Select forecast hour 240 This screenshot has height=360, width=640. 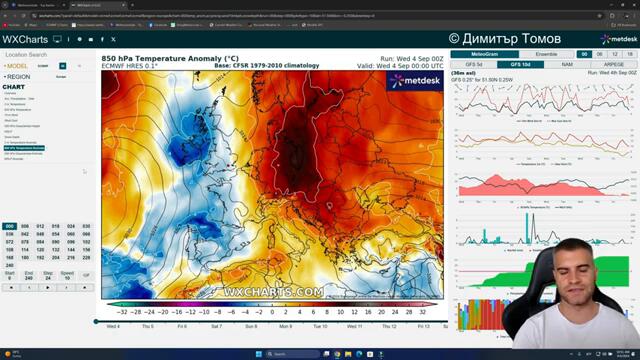click(x=9, y=265)
